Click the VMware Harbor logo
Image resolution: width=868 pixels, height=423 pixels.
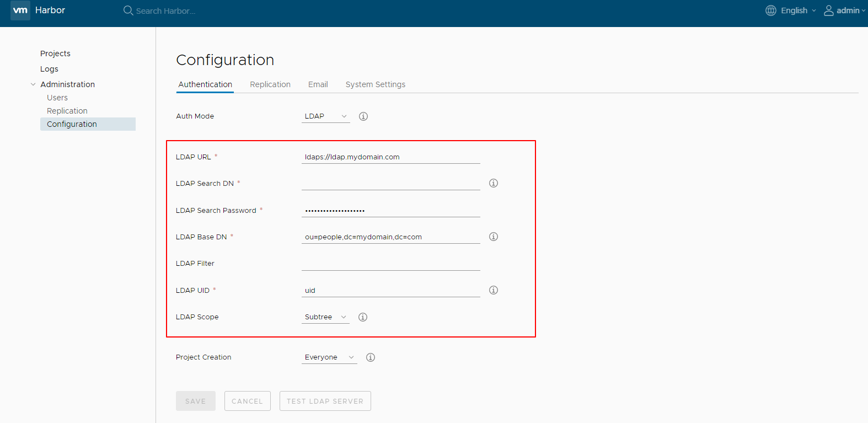tap(20, 10)
